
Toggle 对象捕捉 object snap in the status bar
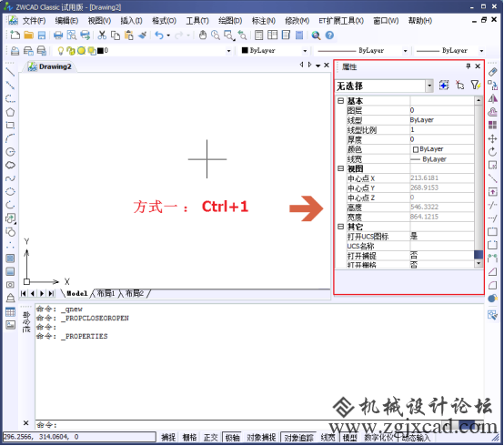coord(261,437)
